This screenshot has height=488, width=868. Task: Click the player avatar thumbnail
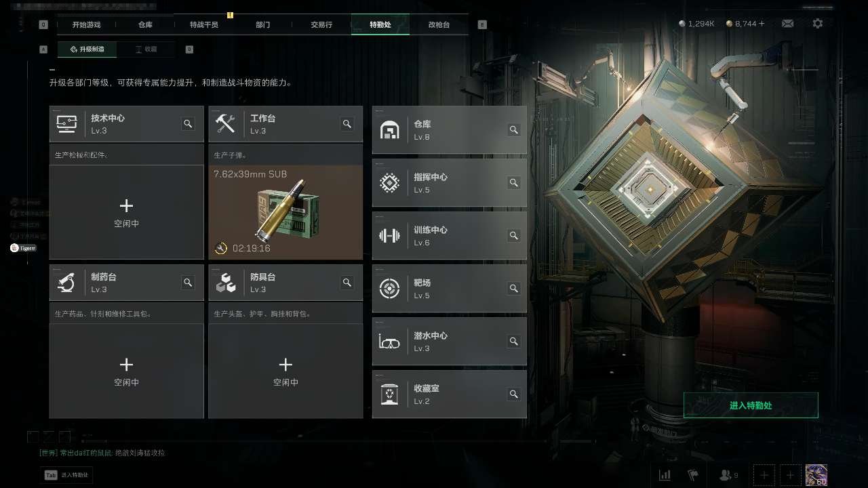tap(816, 475)
